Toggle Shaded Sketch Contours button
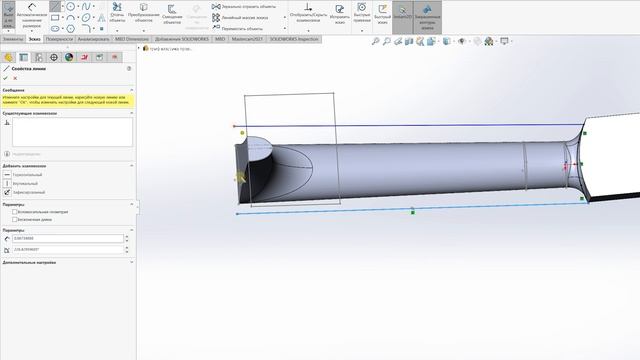 coord(427,17)
